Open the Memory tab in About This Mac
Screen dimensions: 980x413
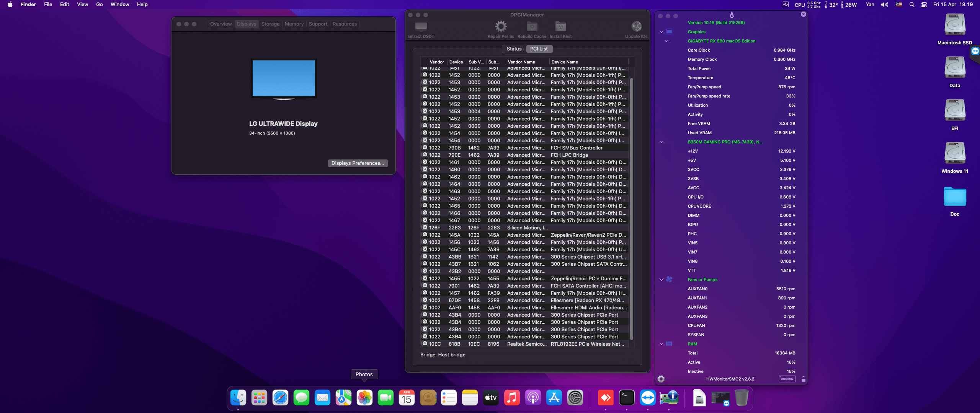coord(294,24)
